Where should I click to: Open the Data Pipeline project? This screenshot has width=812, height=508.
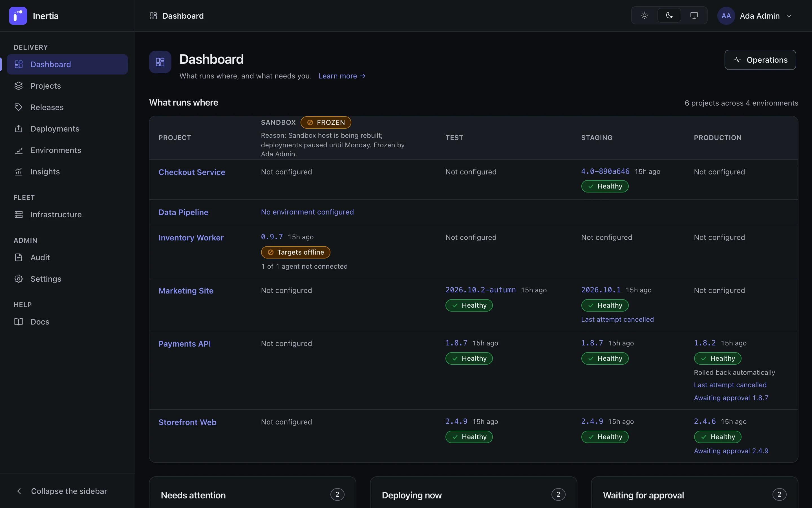183,212
